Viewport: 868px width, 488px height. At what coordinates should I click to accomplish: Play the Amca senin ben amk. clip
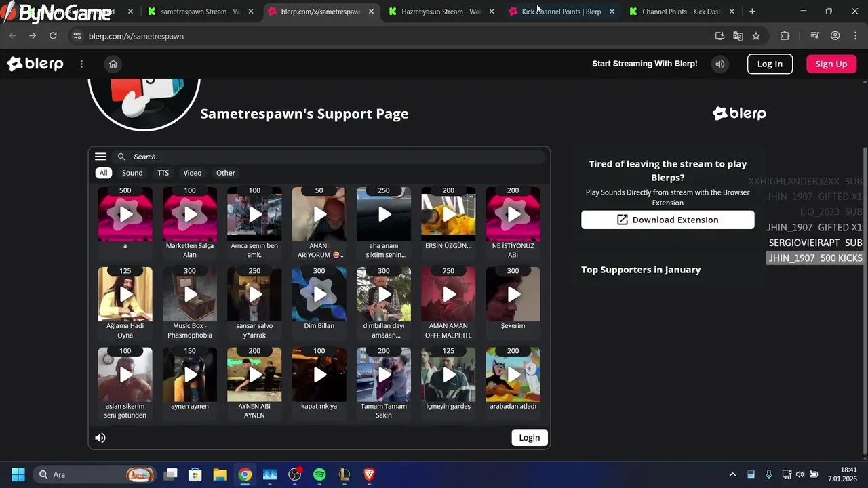click(254, 214)
